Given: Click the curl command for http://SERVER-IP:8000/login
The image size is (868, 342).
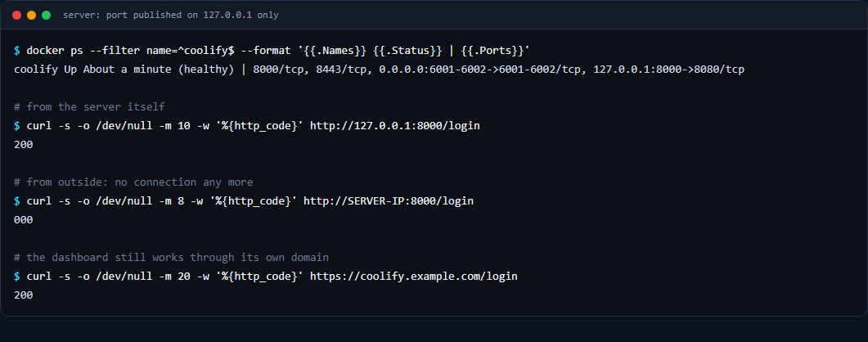Looking at the screenshot, I should point(244,201).
